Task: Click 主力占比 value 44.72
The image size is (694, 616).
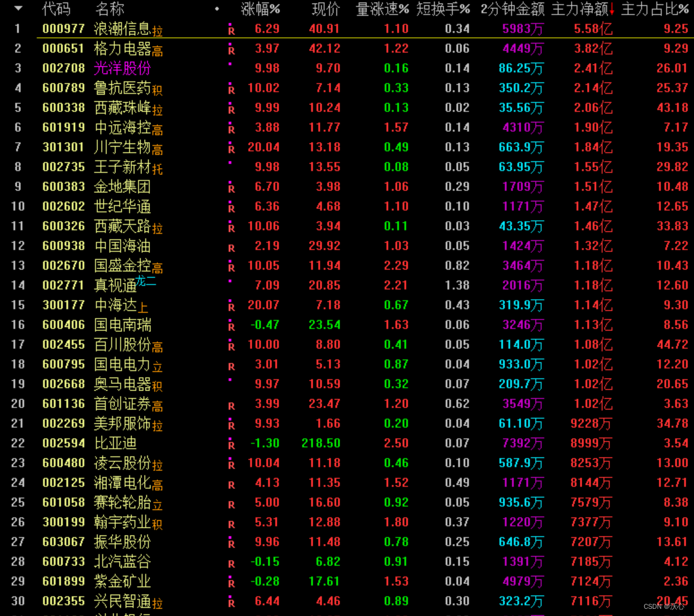Action: pos(672,344)
